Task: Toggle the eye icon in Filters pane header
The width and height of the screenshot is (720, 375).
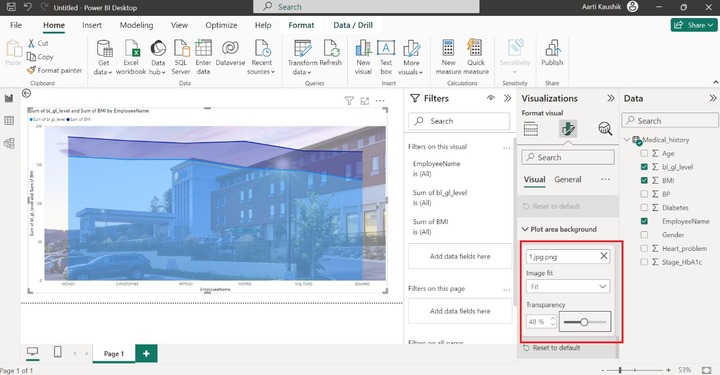Action: [x=490, y=98]
